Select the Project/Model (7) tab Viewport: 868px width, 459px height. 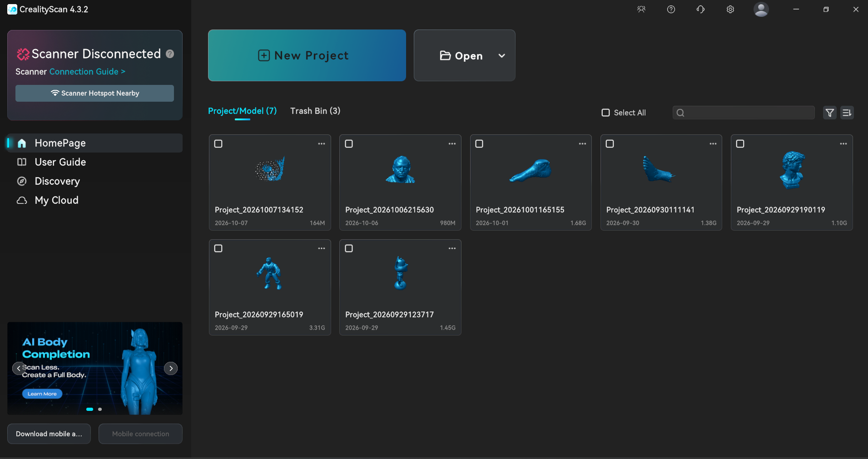point(242,111)
